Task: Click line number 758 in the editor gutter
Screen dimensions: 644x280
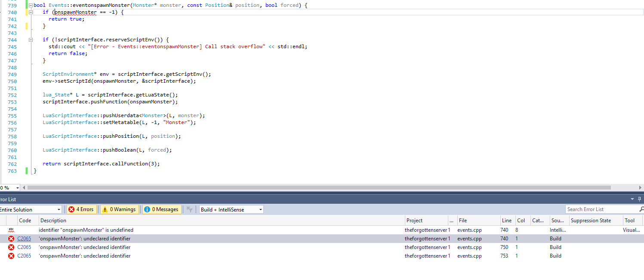Action: click(x=12, y=136)
